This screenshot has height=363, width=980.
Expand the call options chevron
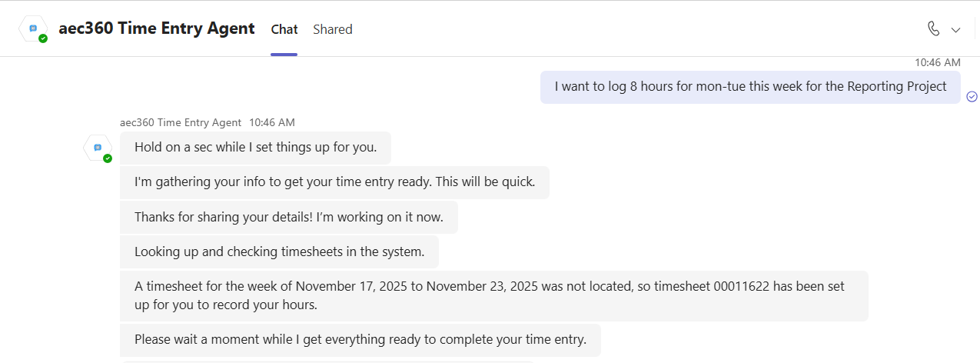[x=956, y=30]
